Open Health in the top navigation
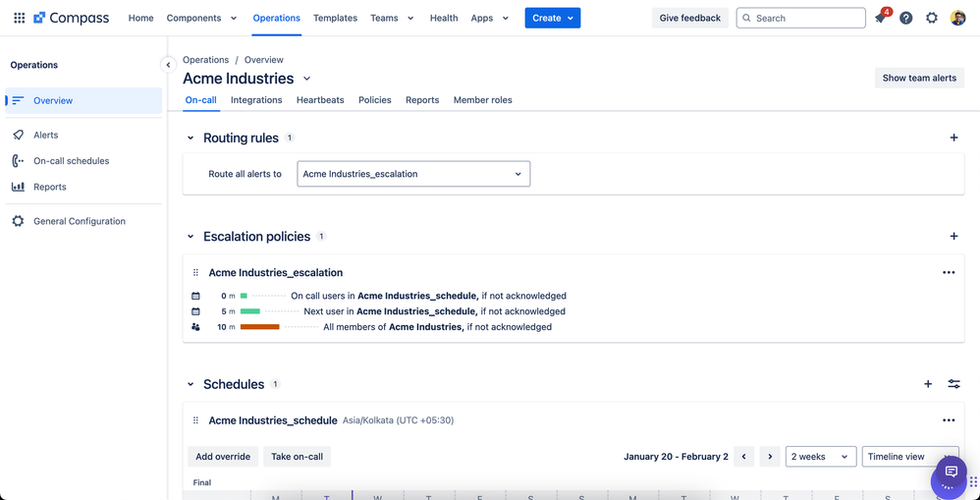Screen dimensions: 980x500 444,18
